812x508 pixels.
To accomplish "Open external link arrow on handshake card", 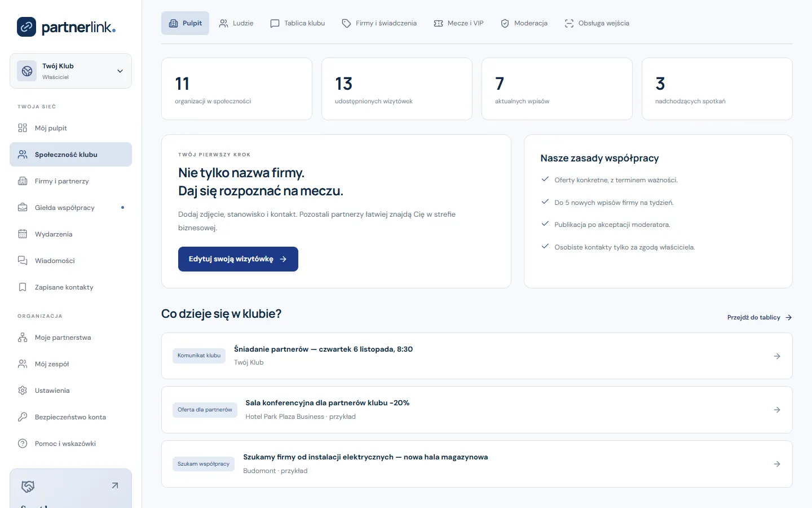I will (x=115, y=485).
